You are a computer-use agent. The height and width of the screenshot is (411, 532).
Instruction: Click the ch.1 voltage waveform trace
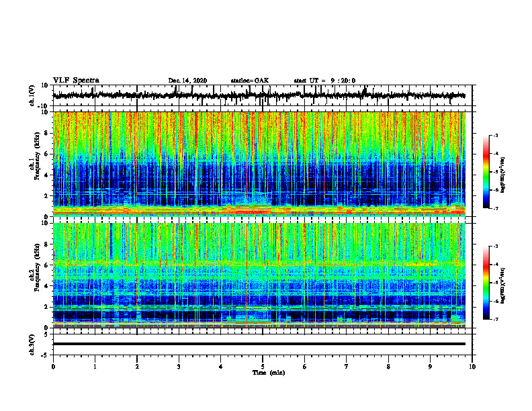click(259, 95)
